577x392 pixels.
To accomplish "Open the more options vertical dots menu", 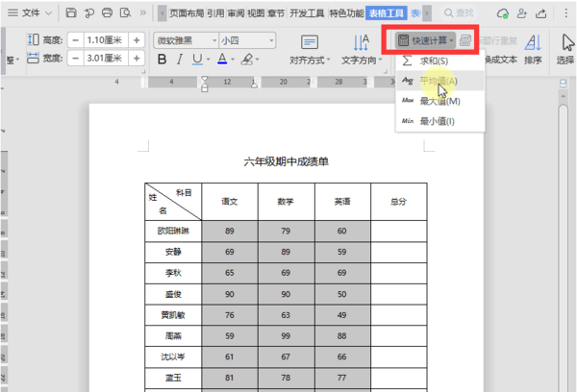I will (x=566, y=13).
